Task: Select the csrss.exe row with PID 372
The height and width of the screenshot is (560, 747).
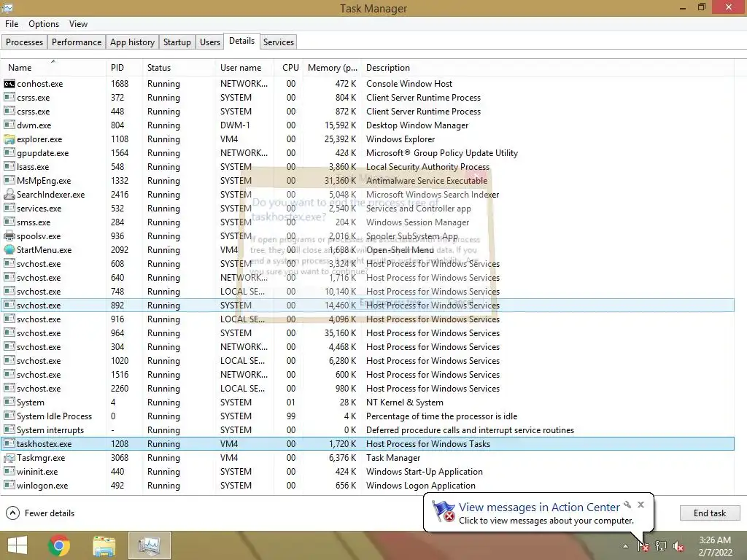Action: [x=368, y=98]
